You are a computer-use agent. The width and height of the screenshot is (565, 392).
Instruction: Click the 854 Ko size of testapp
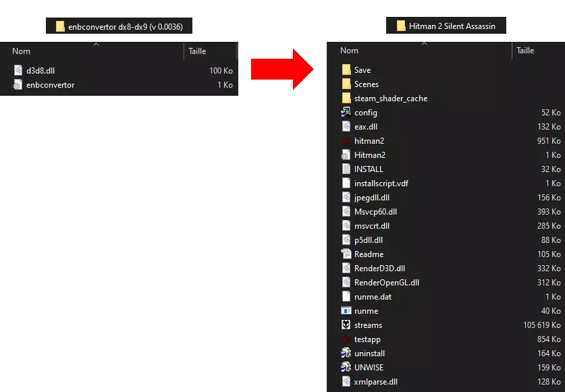549,339
